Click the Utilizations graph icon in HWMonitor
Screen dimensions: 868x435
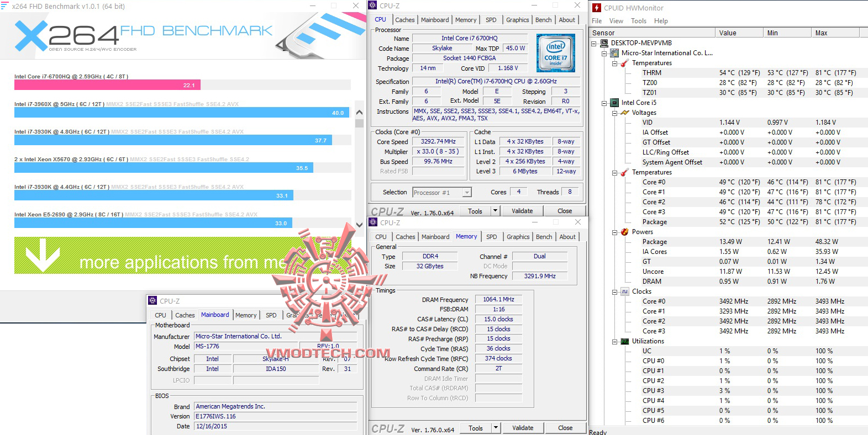click(x=625, y=341)
